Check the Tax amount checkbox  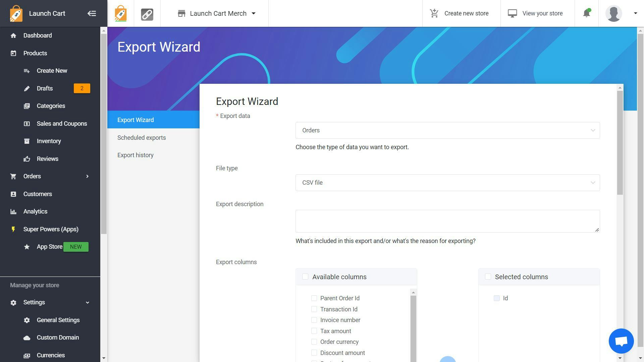coord(314,331)
